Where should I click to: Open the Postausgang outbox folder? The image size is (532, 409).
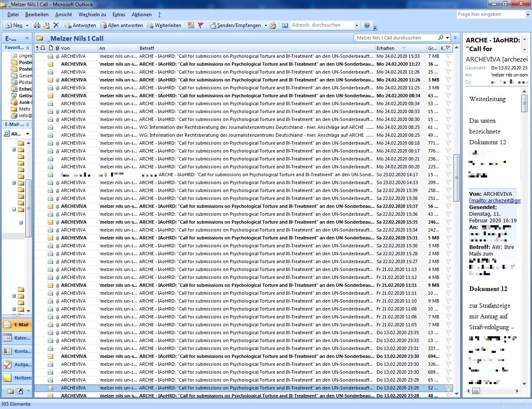point(22,82)
